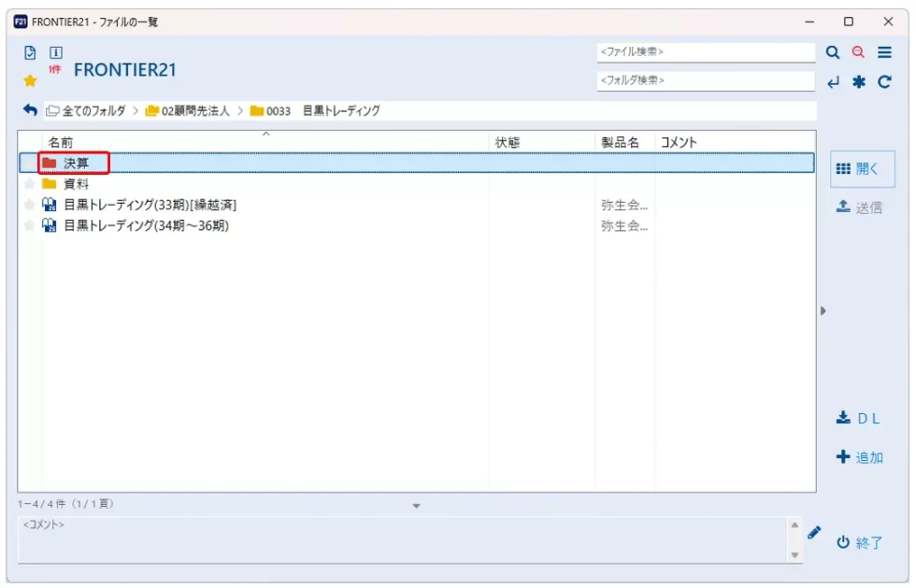This screenshot has height=588, width=916.
Task: Click the 1-4/4件 page count text
Action: [65, 503]
